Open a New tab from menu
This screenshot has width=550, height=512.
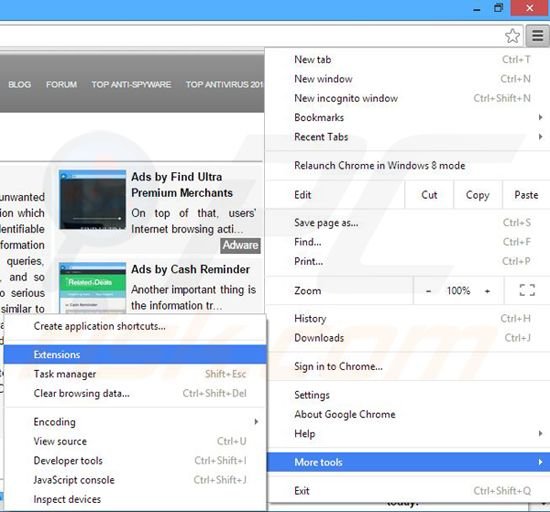(x=408, y=60)
